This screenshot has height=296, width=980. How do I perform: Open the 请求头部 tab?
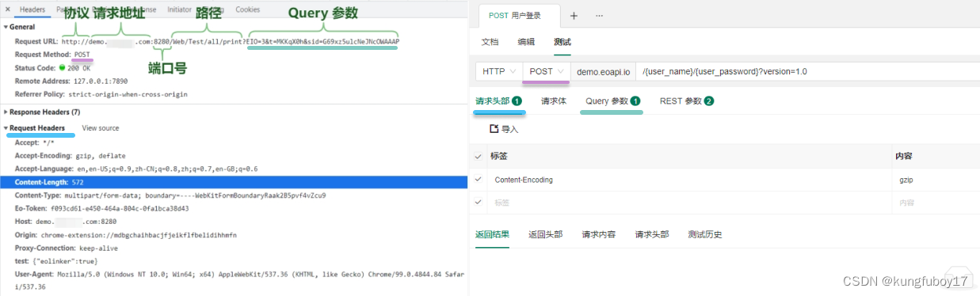pyautogui.click(x=498, y=101)
